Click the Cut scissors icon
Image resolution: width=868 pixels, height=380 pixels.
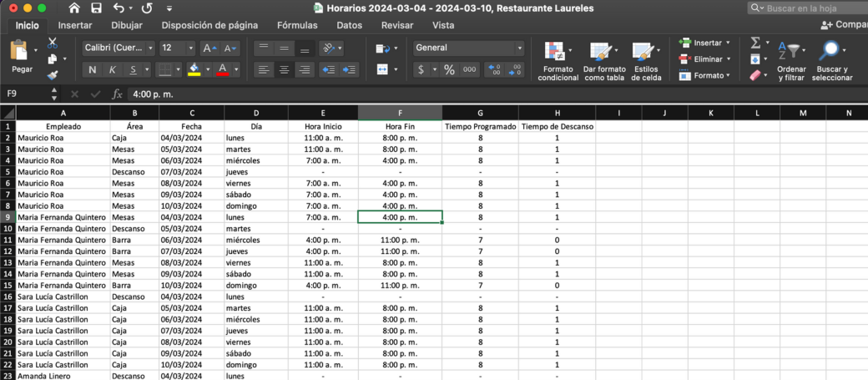(x=53, y=43)
